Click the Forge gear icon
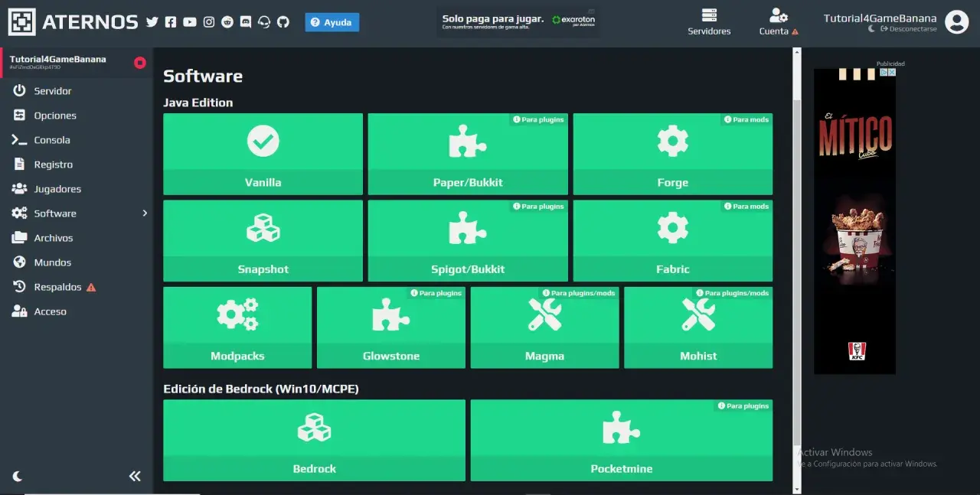 [673, 141]
